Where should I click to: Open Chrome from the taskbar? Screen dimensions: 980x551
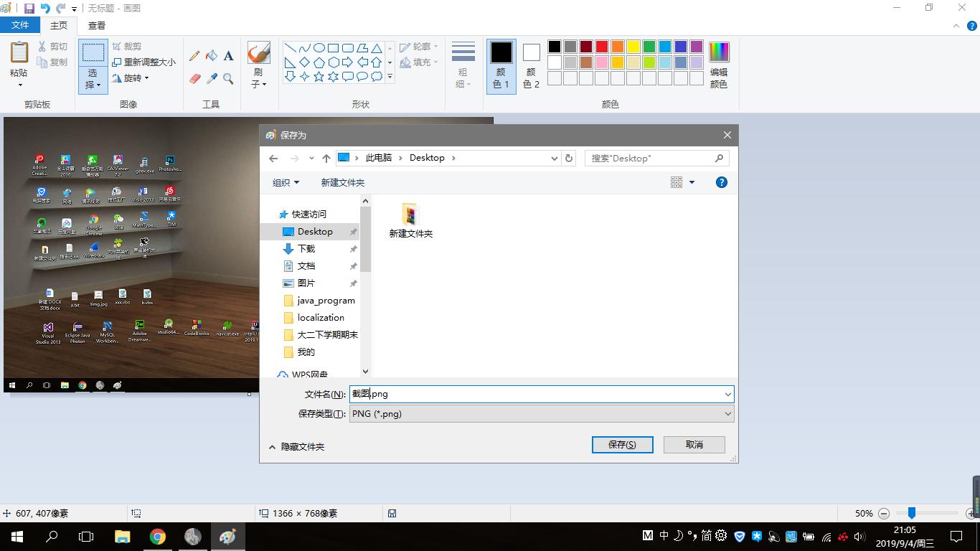coord(157,536)
